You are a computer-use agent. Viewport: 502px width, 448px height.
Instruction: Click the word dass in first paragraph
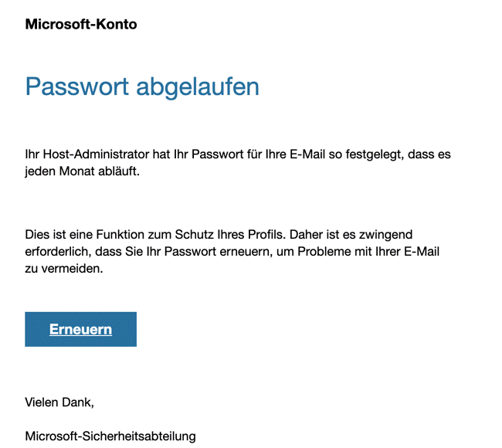point(419,154)
